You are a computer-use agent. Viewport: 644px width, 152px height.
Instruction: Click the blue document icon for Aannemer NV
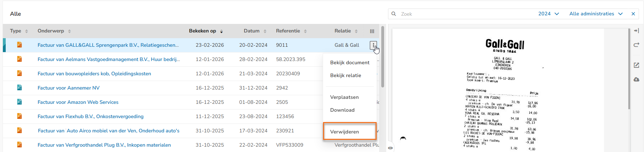point(20,88)
